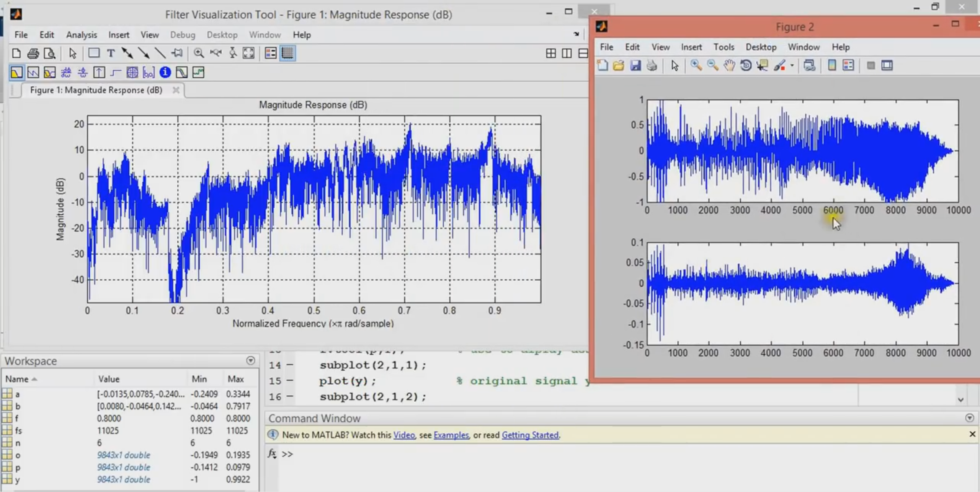The width and height of the screenshot is (980, 492).
Task: Toggle Zoom Out tool in Figure 2
Action: [712, 65]
